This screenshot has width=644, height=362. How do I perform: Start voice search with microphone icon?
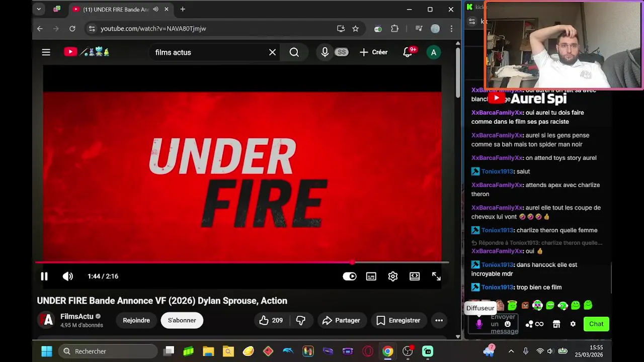pyautogui.click(x=325, y=52)
